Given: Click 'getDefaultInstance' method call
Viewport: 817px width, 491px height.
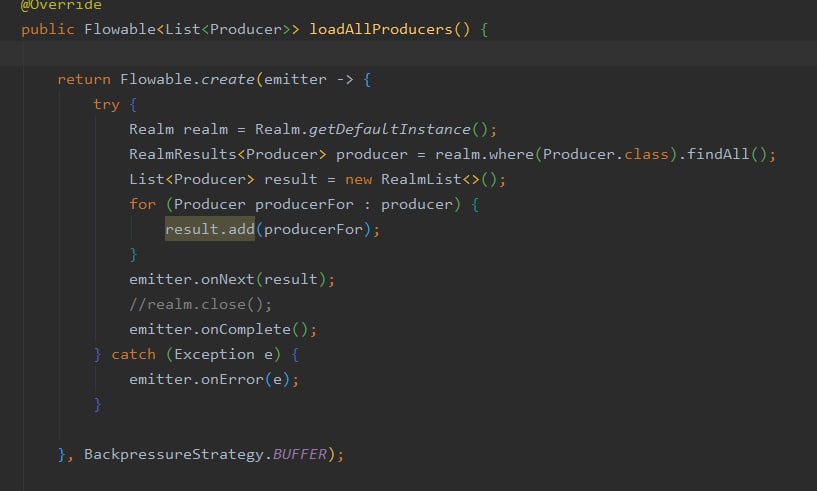Looking at the screenshot, I should coord(390,129).
